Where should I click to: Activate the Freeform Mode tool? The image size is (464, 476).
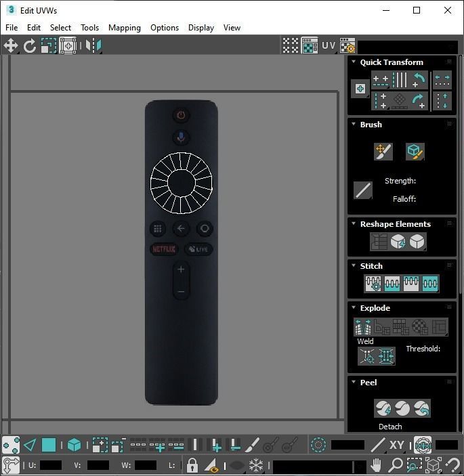pos(68,46)
